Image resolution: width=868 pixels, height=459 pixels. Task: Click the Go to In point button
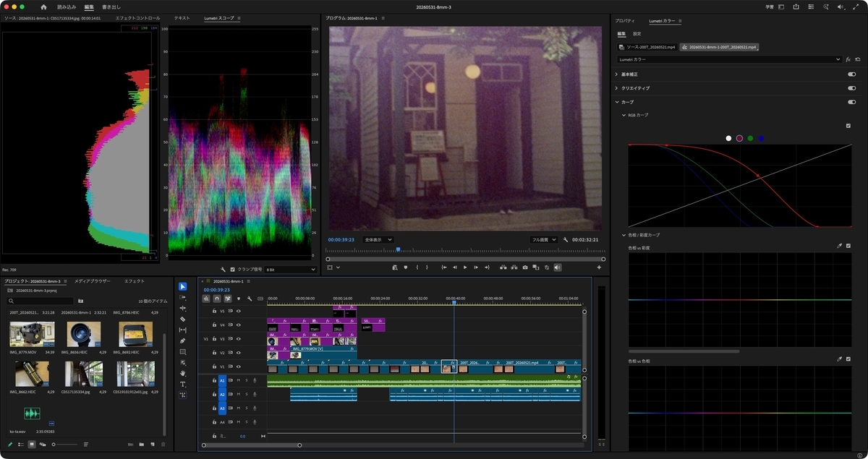click(444, 267)
